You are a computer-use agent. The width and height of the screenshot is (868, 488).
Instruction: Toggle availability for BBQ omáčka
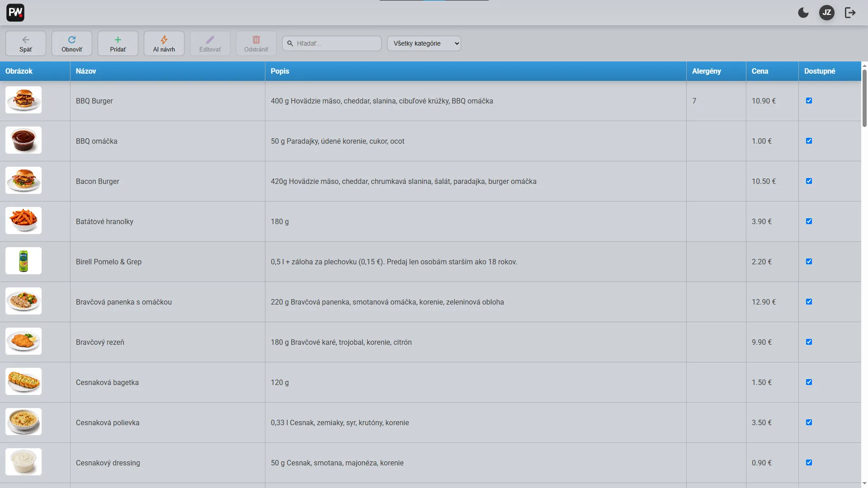pos(809,141)
